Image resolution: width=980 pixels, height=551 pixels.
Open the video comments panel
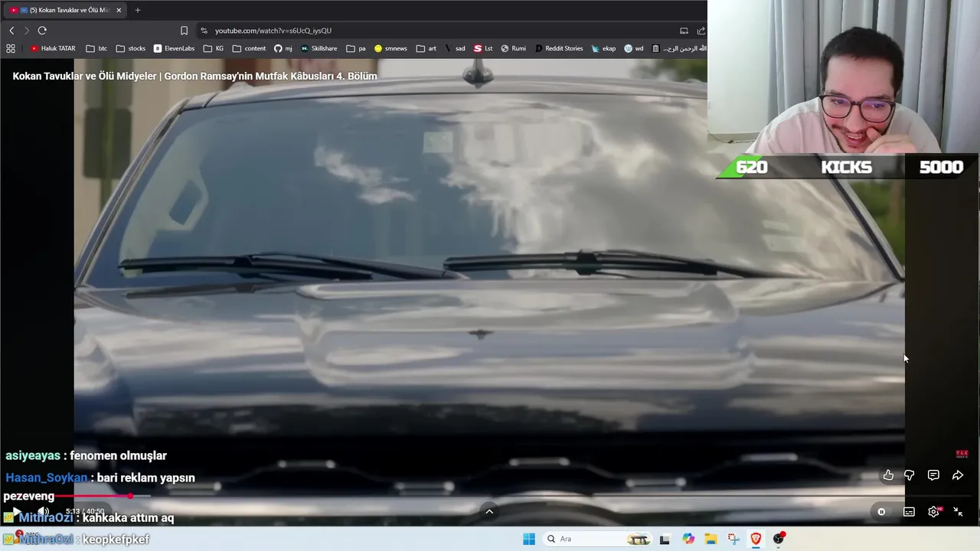(x=933, y=475)
